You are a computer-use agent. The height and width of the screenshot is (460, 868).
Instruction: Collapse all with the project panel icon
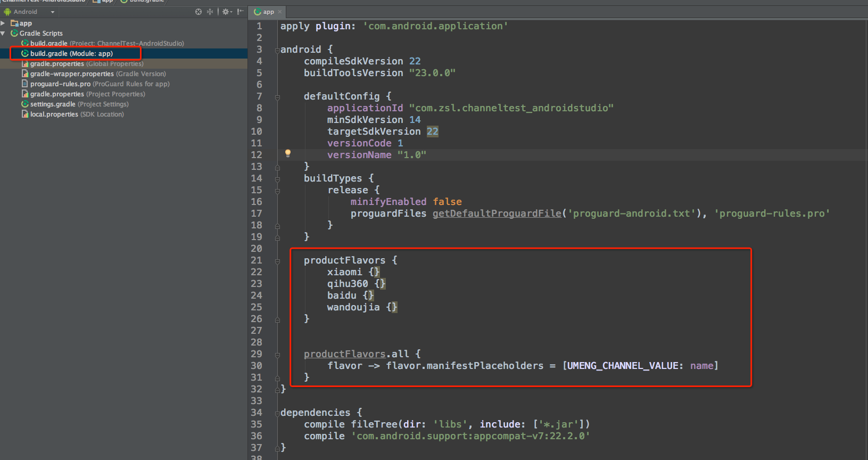click(210, 12)
